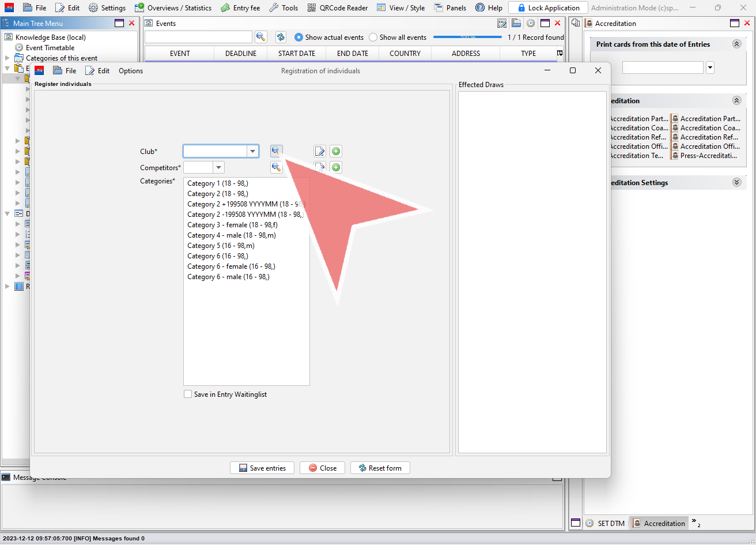Viewport: 756px width, 545px height.
Task: Click the refresh icon in Events panel
Action: pos(281,37)
